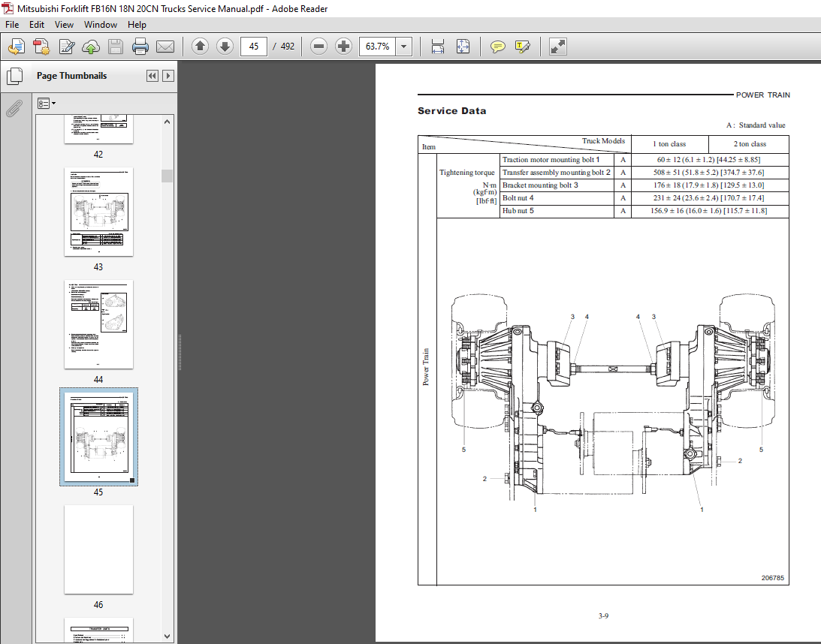This screenshot has width=821, height=644.
Task: Click the upload to cloud icon
Action: [x=91, y=47]
